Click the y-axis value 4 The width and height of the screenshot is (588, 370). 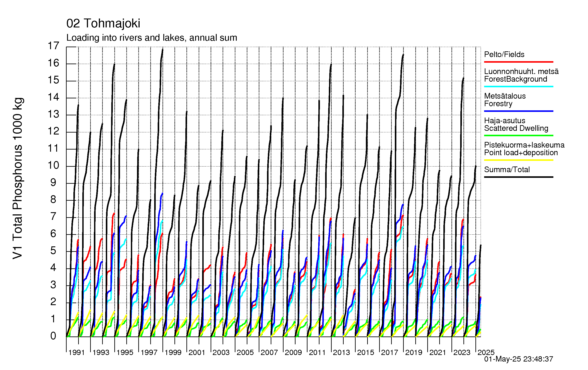click(x=53, y=268)
